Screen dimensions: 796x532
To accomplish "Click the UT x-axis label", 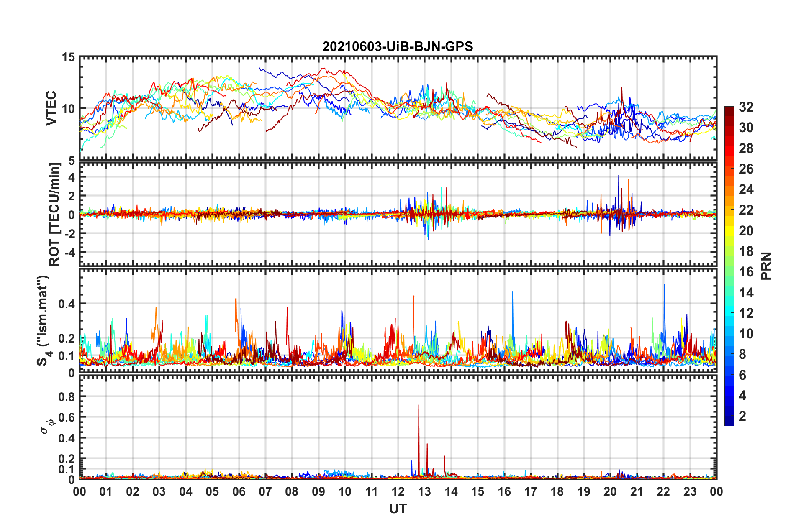I will click(398, 509).
